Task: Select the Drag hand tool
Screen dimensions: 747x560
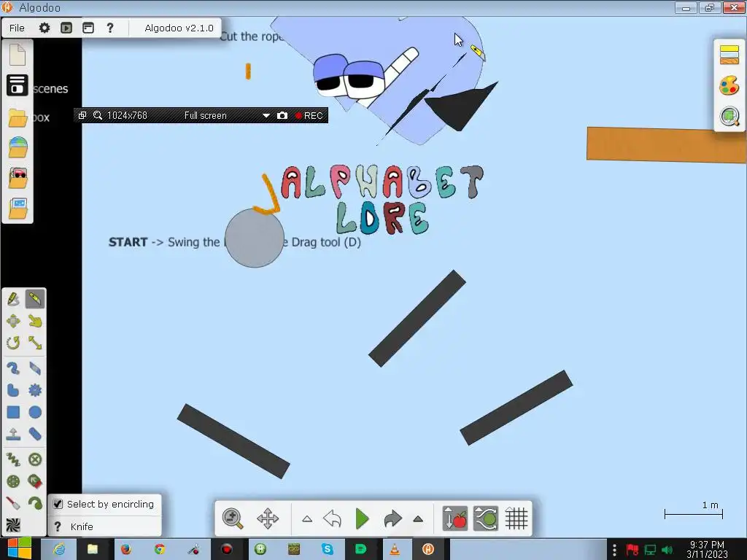Action: 35,321
